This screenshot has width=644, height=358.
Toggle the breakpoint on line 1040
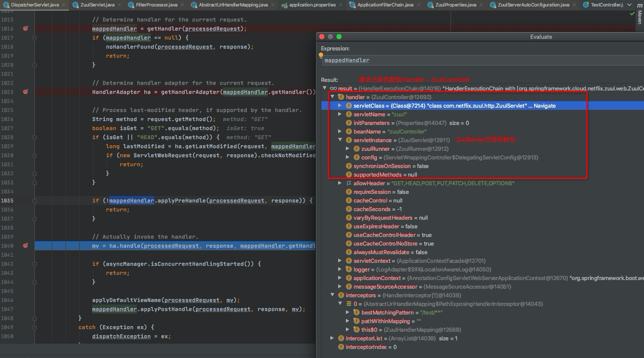point(25,246)
